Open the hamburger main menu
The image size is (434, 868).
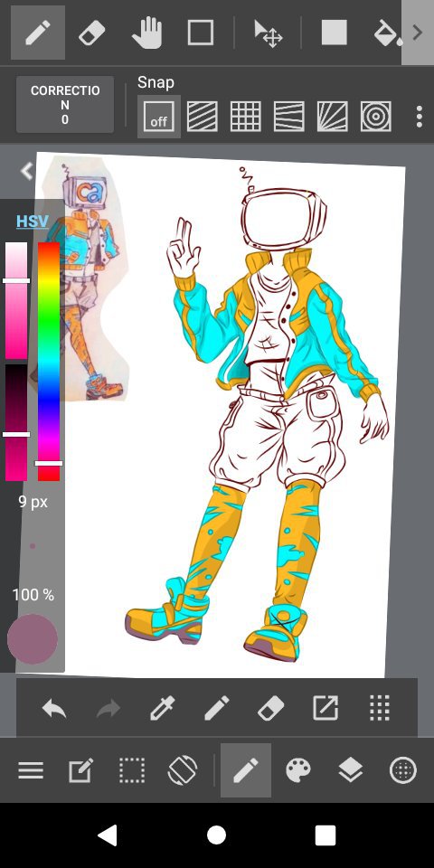(x=31, y=770)
